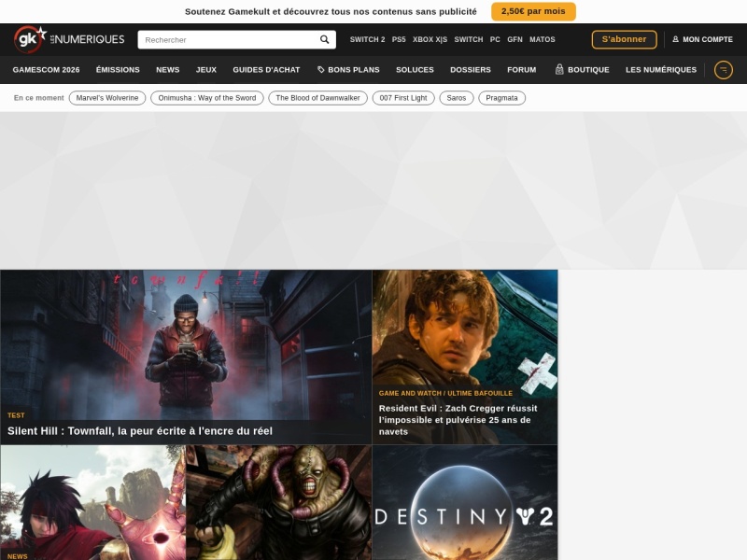The image size is (747, 560).
Task: Click the Marvel's Wolverine trending tag
Action: pos(107,98)
